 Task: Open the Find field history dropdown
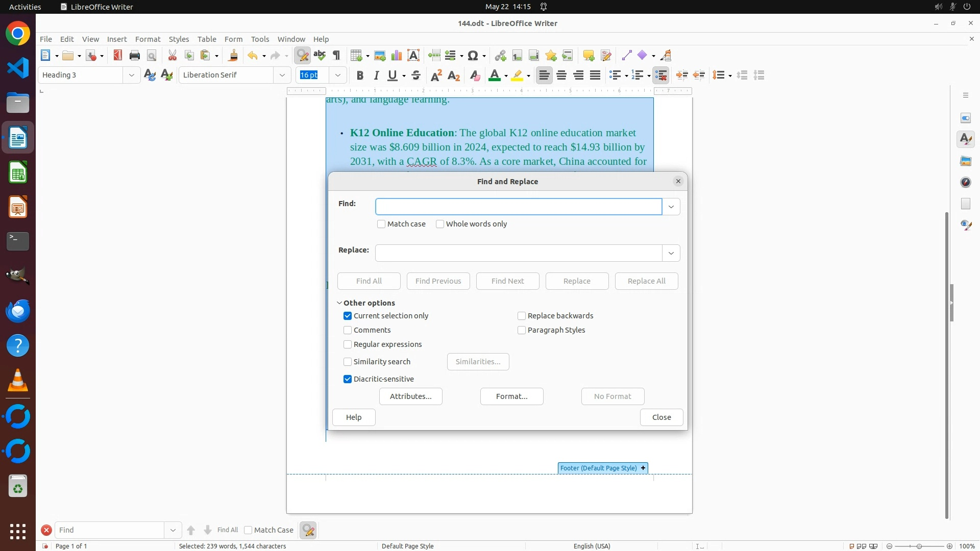671,207
